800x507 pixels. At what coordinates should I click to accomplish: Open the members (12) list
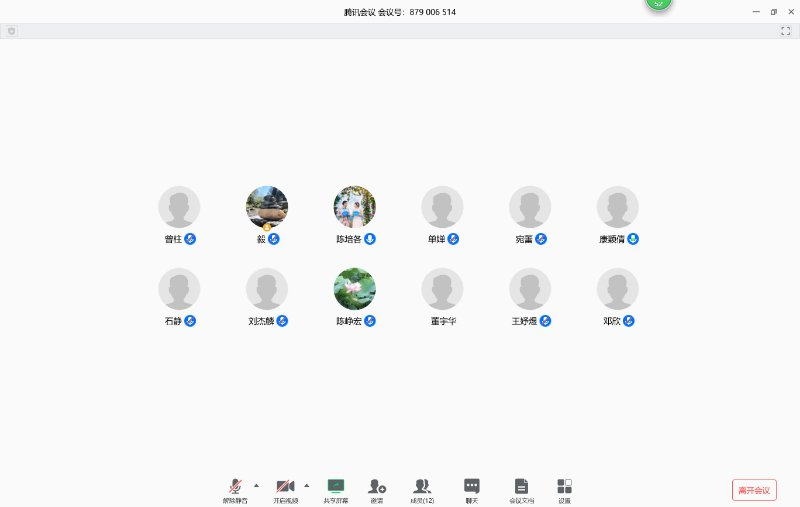coord(422,489)
